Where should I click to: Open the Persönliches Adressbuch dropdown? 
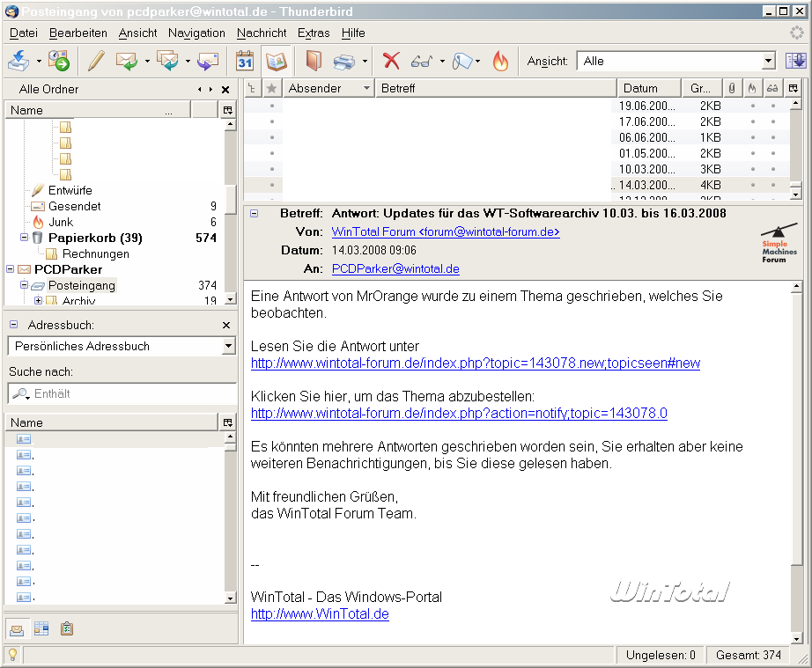(228, 346)
